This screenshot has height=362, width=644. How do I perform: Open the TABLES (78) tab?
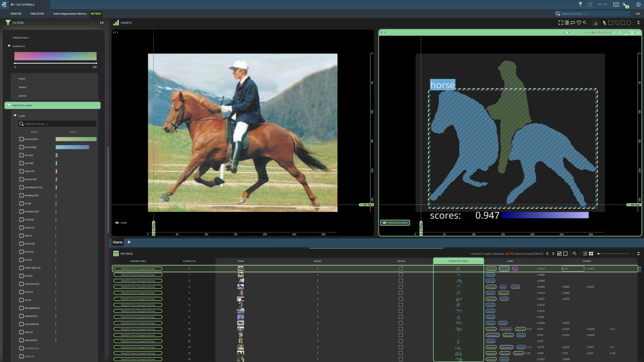[37, 13]
